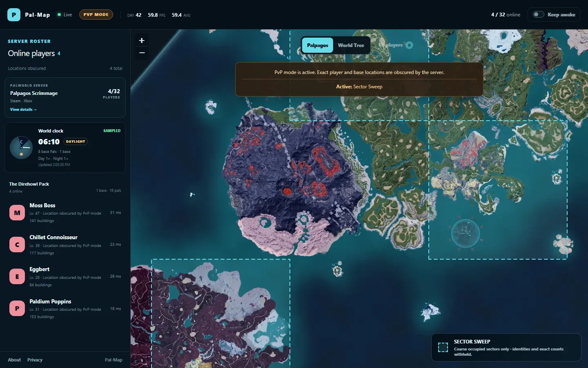Viewport: 588px width, 368px height.
Task: Select the Eggbert player name
Action: (x=39, y=269)
